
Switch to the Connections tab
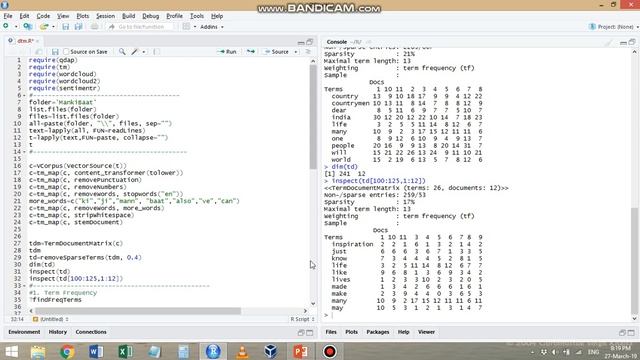click(x=91, y=332)
